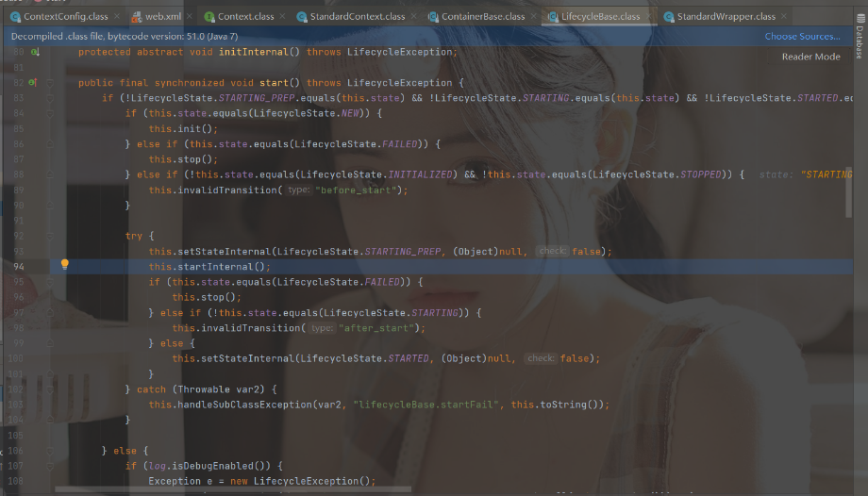Close the ContextConfig.class tab
The width and height of the screenshot is (868, 496).
(x=117, y=17)
